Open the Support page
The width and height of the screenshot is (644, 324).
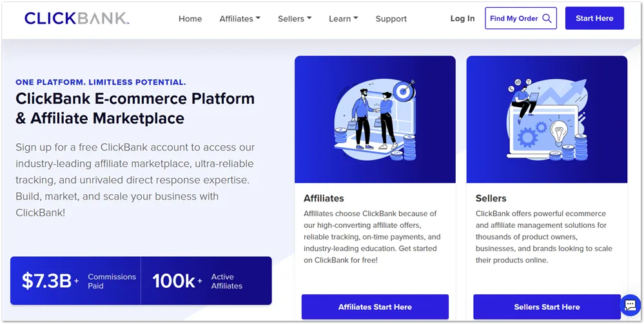[x=391, y=19]
